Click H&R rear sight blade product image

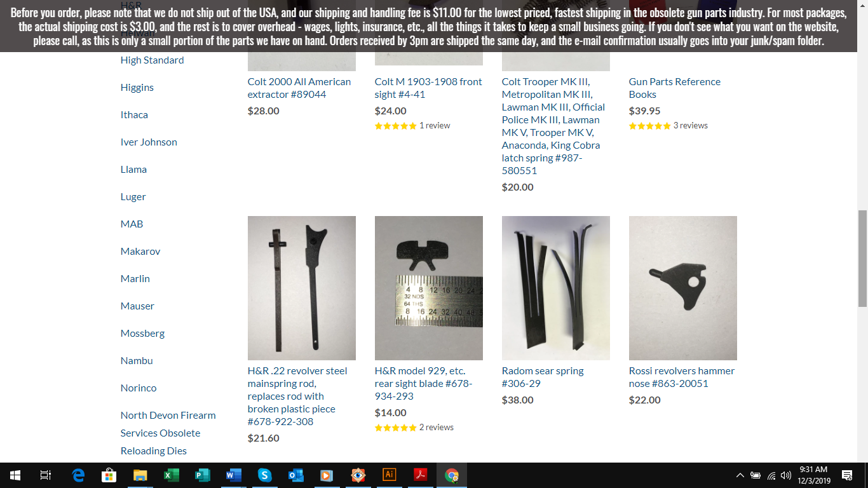click(x=429, y=288)
